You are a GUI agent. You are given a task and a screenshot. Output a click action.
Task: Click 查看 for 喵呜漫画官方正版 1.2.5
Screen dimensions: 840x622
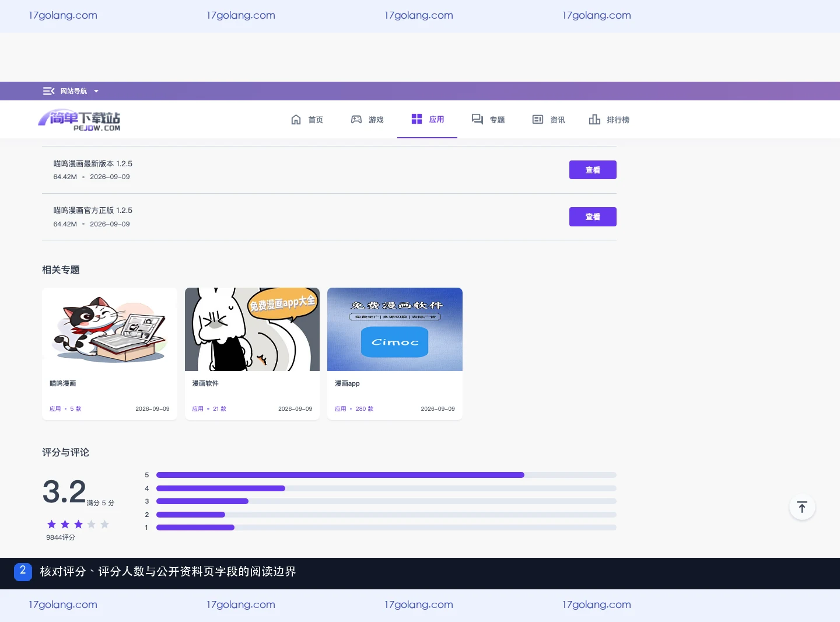[593, 216]
